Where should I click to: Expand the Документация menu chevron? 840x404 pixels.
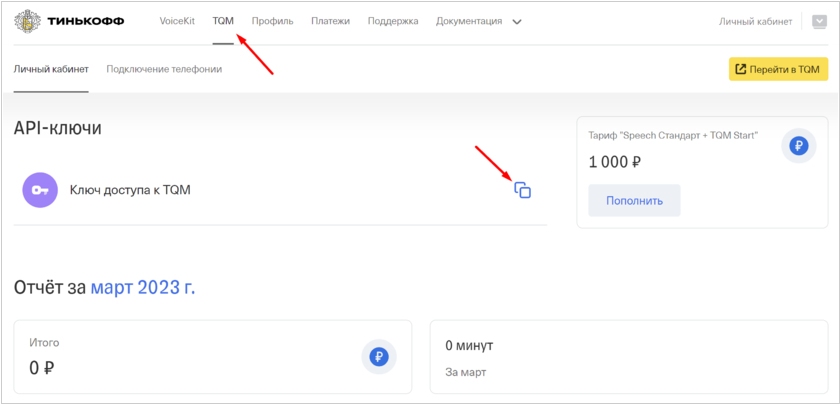coord(517,22)
